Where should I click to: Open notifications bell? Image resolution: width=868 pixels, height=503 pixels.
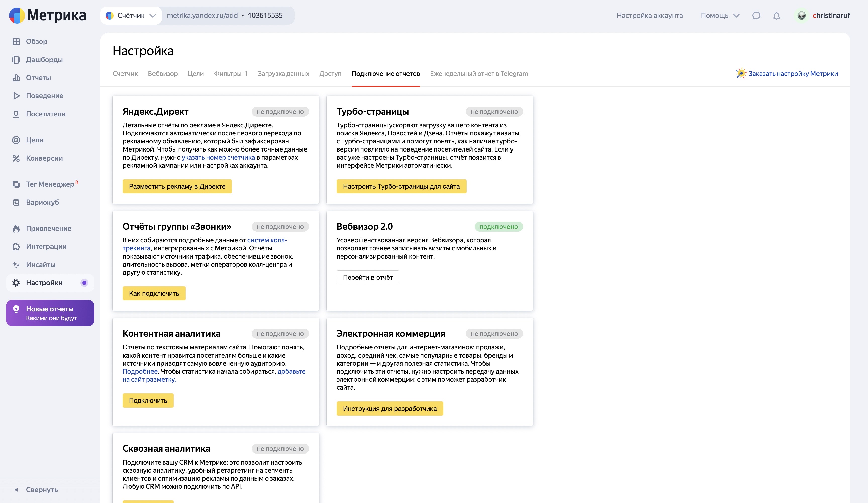point(776,16)
